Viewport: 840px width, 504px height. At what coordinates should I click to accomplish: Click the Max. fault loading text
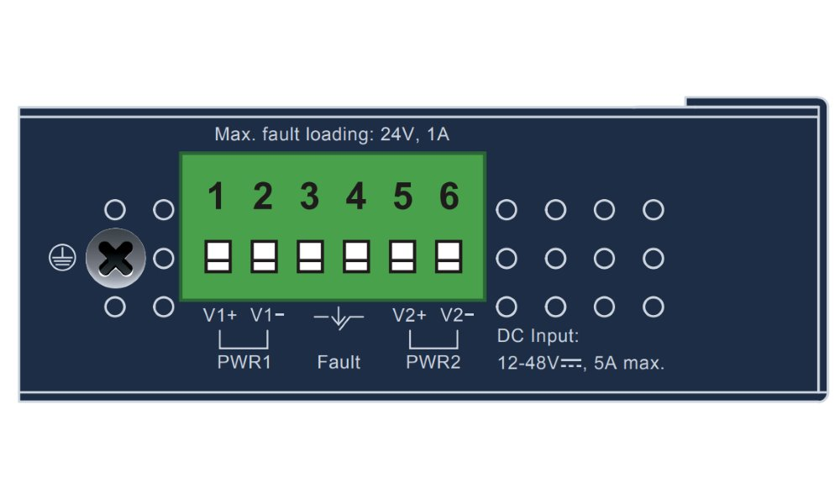(332, 134)
